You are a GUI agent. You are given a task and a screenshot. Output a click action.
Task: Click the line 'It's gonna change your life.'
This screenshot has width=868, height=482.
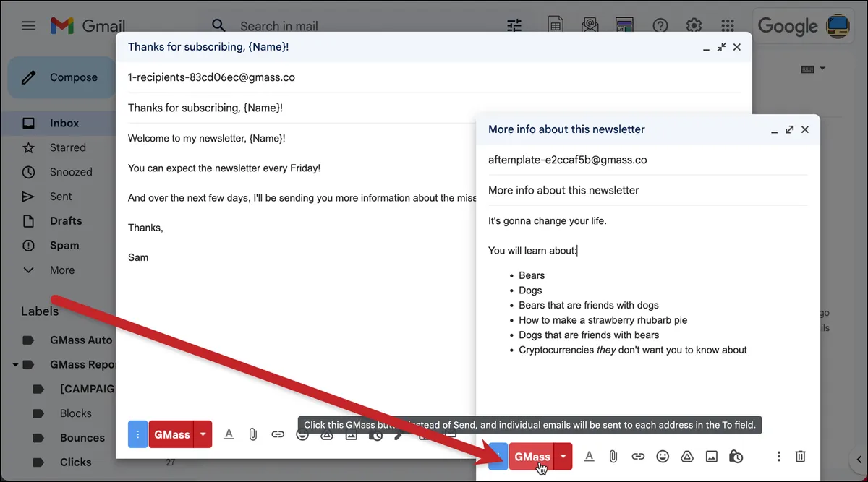click(x=548, y=220)
